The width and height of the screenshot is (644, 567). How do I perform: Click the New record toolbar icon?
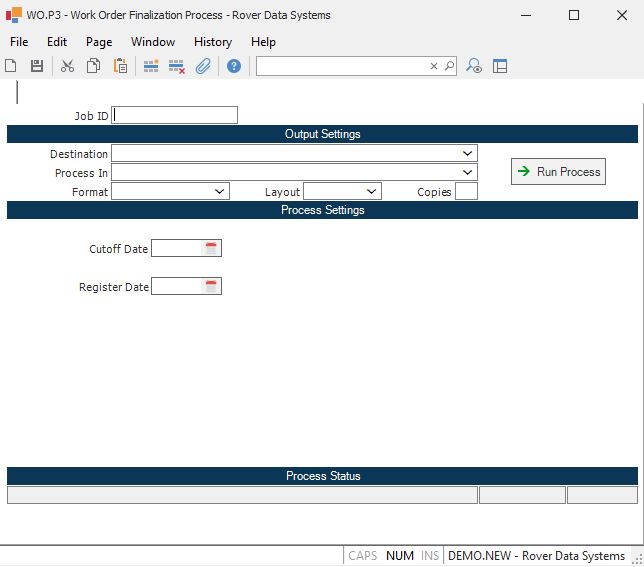(11, 66)
